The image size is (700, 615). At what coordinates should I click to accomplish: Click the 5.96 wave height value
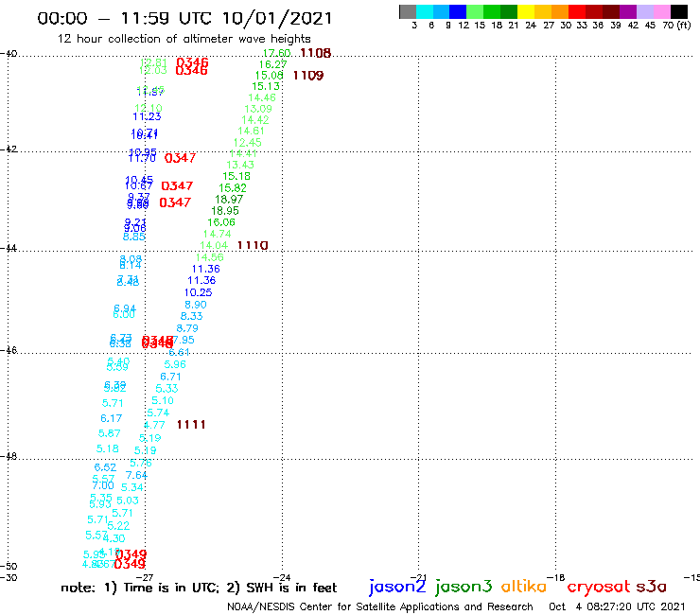point(175,364)
